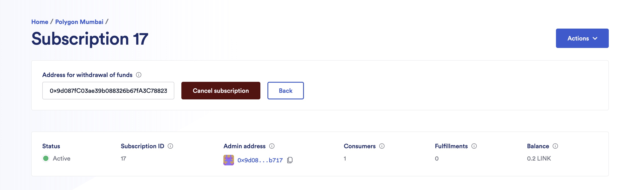Navigate to Home via breadcrumb

click(39, 22)
